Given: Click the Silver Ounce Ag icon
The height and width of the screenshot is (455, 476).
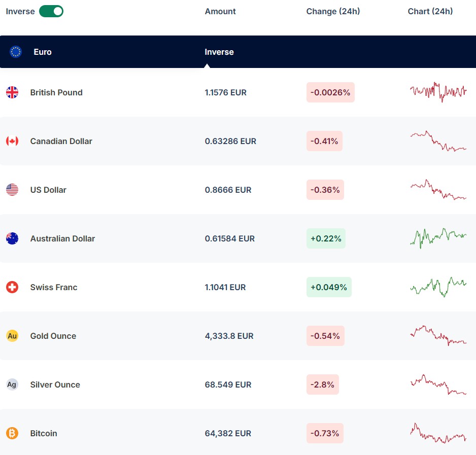Looking at the screenshot, I should tap(12, 384).
